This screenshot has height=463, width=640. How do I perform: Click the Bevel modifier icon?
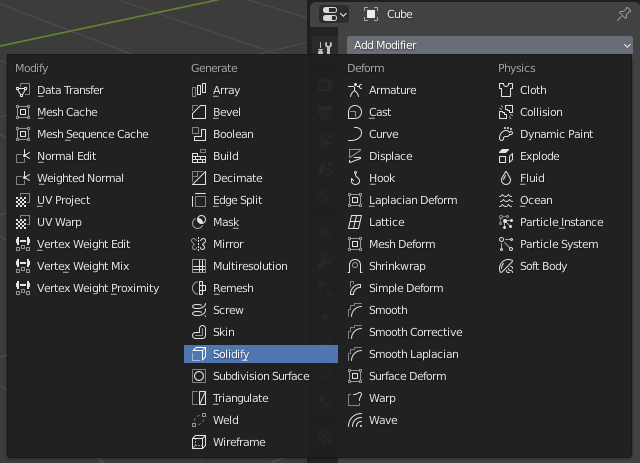(x=199, y=112)
